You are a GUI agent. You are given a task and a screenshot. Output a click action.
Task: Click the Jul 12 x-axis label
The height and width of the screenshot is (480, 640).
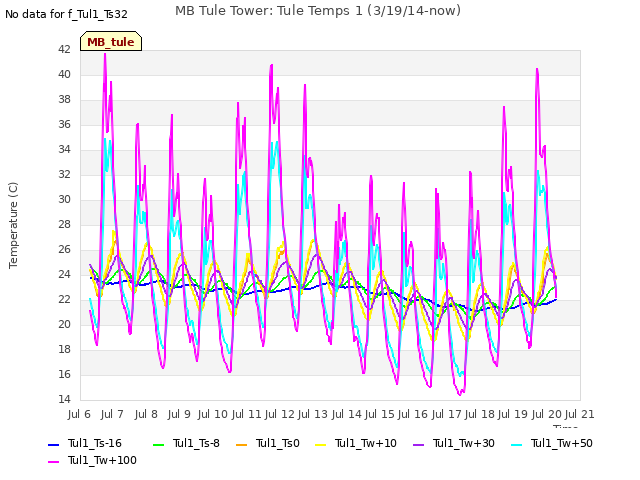280,414
